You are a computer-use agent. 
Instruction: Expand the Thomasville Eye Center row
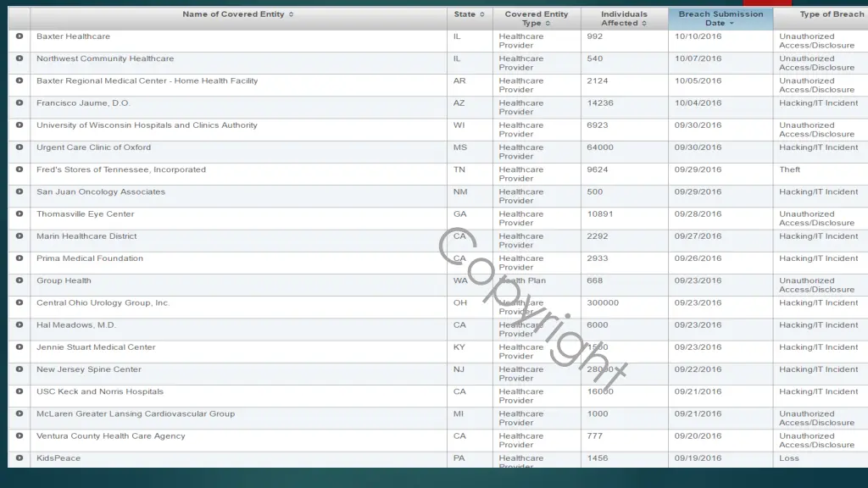pyautogui.click(x=19, y=213)
